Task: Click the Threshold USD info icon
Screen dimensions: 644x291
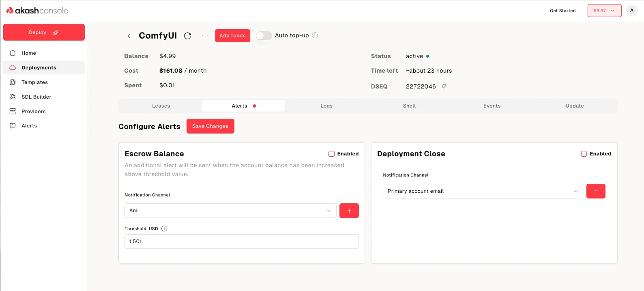Action: coord(164,228)
